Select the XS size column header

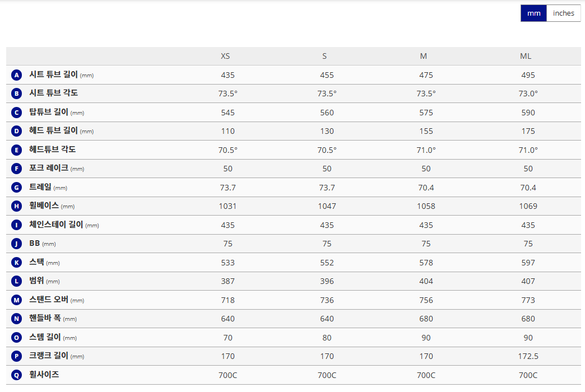pos(225,56)
